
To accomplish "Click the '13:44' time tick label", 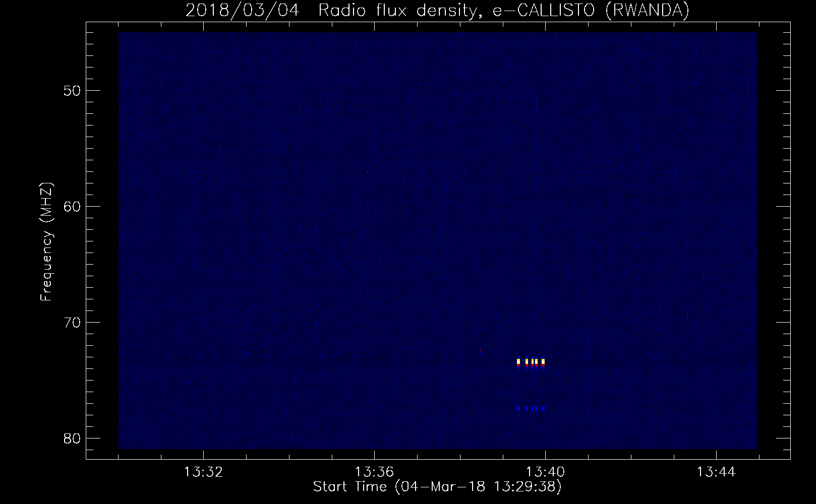I will click(716, 472).
